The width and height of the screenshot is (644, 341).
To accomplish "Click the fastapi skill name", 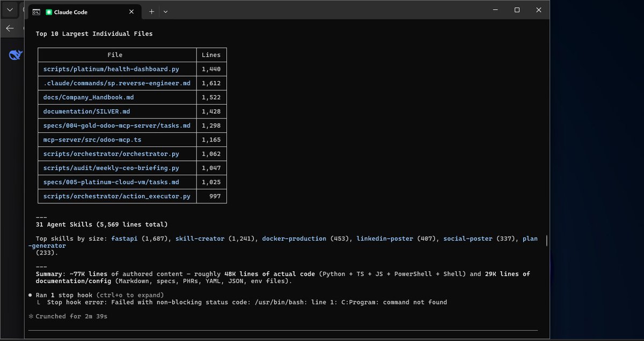I will point(124,239).
